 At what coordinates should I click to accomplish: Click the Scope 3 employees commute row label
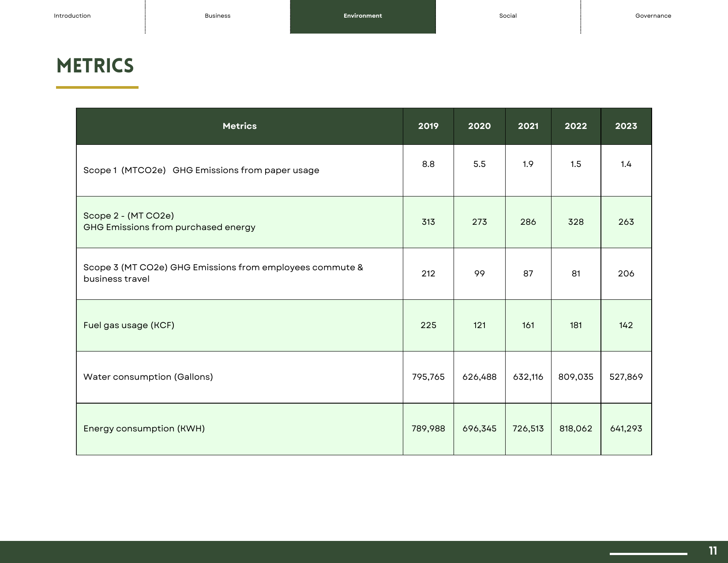223,273
